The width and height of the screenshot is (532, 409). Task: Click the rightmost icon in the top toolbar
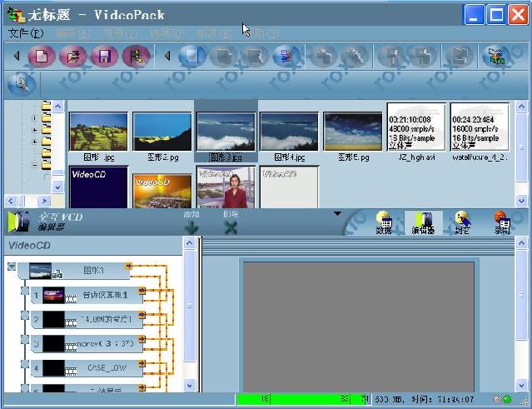point(497,57)
